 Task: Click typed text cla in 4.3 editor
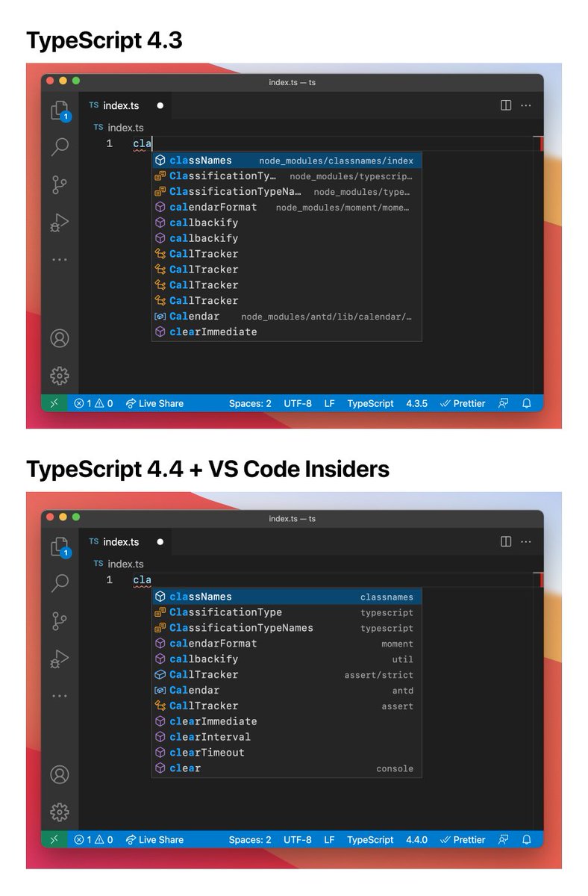click(143, 143)
